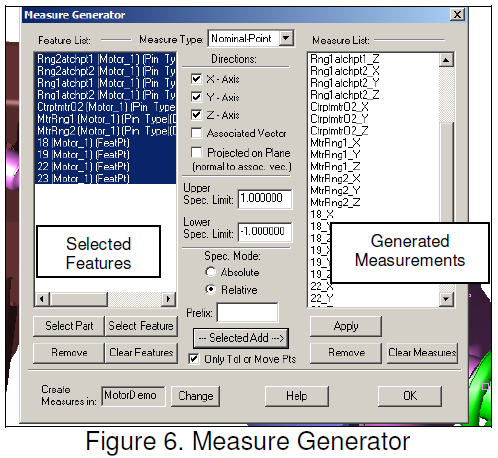Select feature 18 (Motor_1) (FeatPt)
Viewport: 498px width, 458px height.
tap(105, 143)
